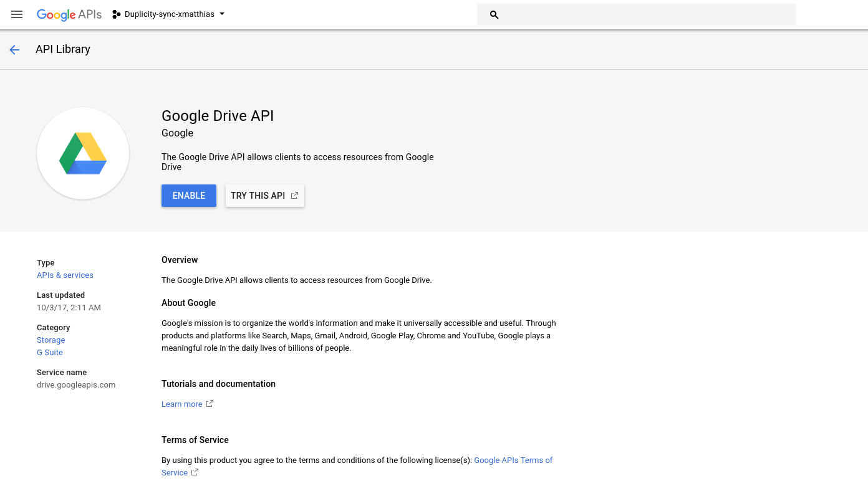Open the hamburger navigation menu
This screenshot has height=491, width=868.
coord(17,14)
